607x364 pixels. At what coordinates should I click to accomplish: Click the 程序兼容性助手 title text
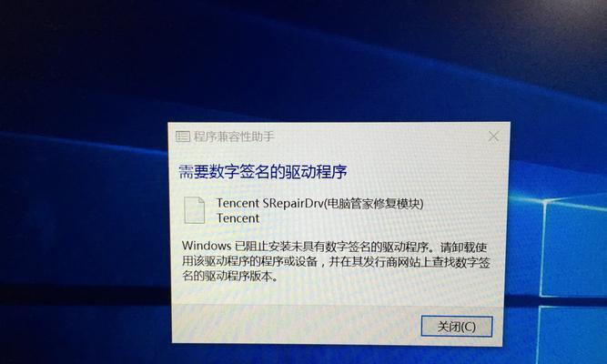point(234,136)
